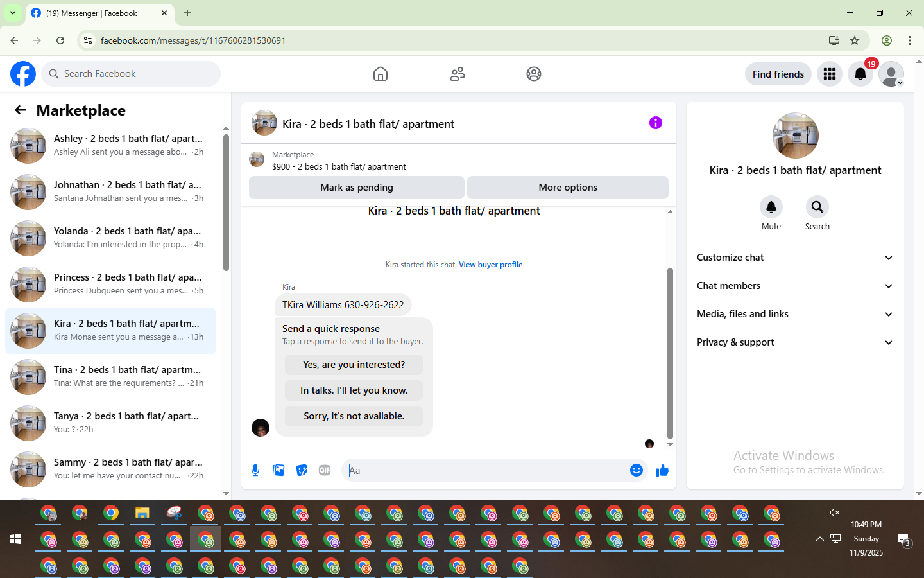Reload the page
The width and height of the screenshot is (924, 578).
click(60, 40)
